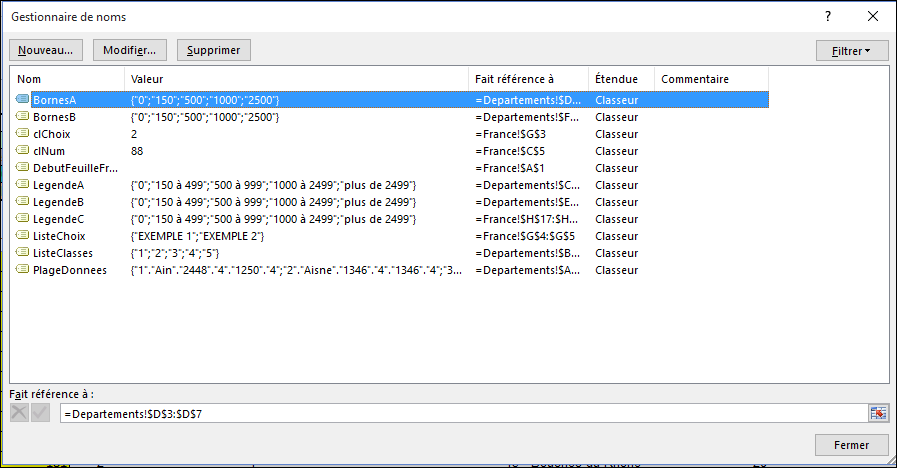Click Classeur scope in the ListeChoix row

click(x=617, y=236)
